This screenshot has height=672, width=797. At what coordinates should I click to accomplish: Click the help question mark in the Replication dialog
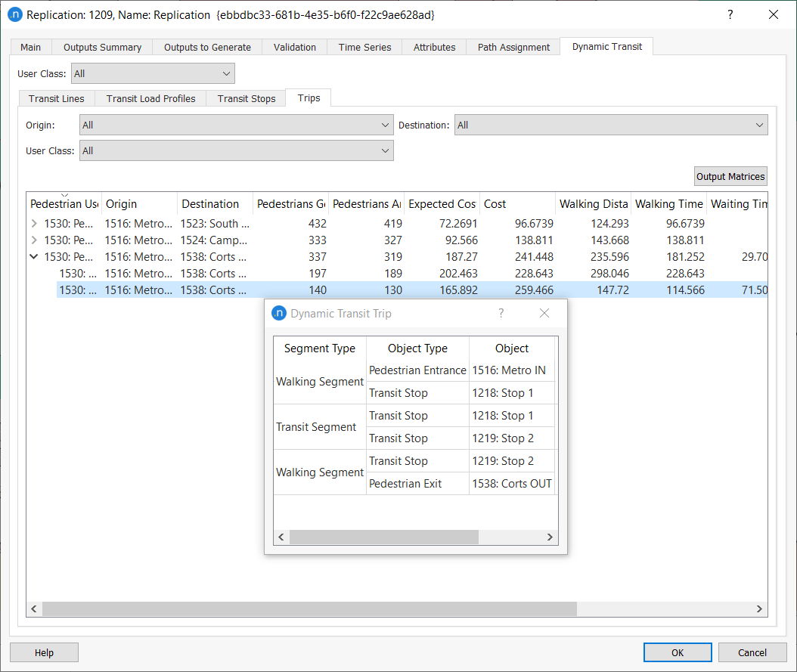click(x=729, y=14)
